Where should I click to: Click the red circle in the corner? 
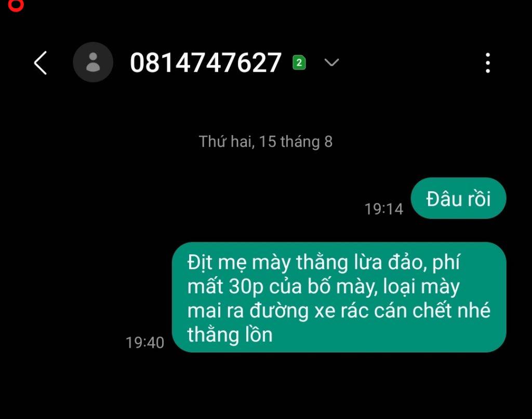16,5
